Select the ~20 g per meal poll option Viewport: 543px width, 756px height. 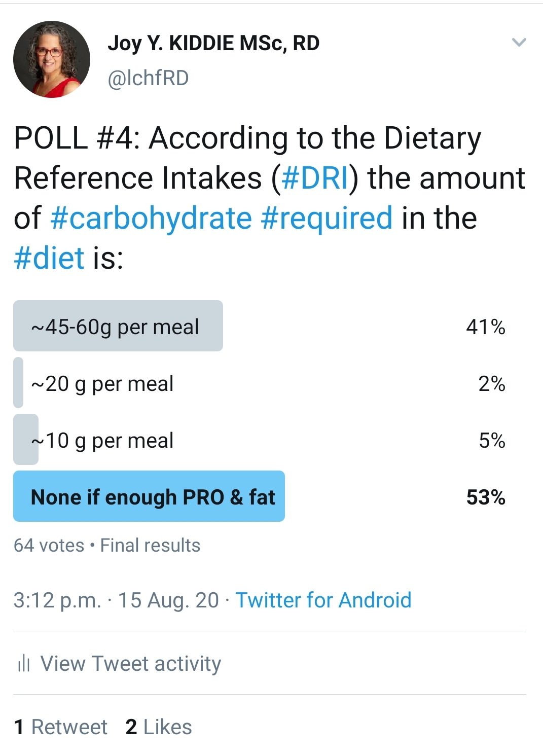pos(260,383)
